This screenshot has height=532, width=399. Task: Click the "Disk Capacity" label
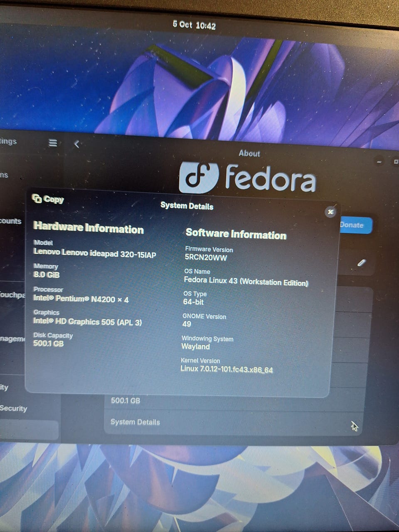coord(53,335)
